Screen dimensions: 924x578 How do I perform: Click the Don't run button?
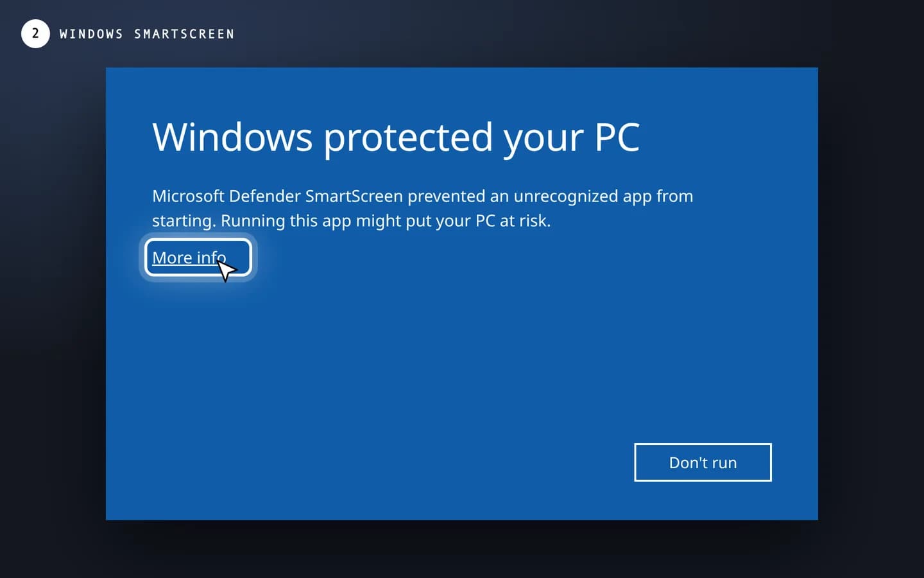click(x=703, y=462)
